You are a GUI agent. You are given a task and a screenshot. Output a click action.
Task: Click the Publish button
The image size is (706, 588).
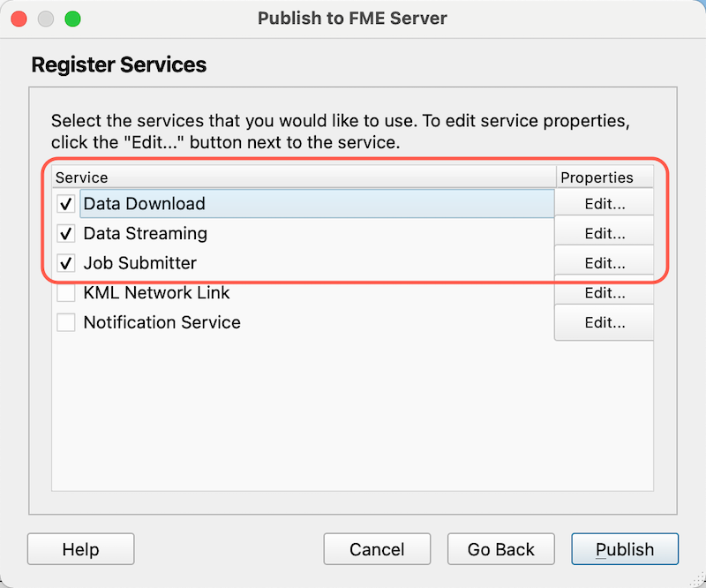[625, 549]
